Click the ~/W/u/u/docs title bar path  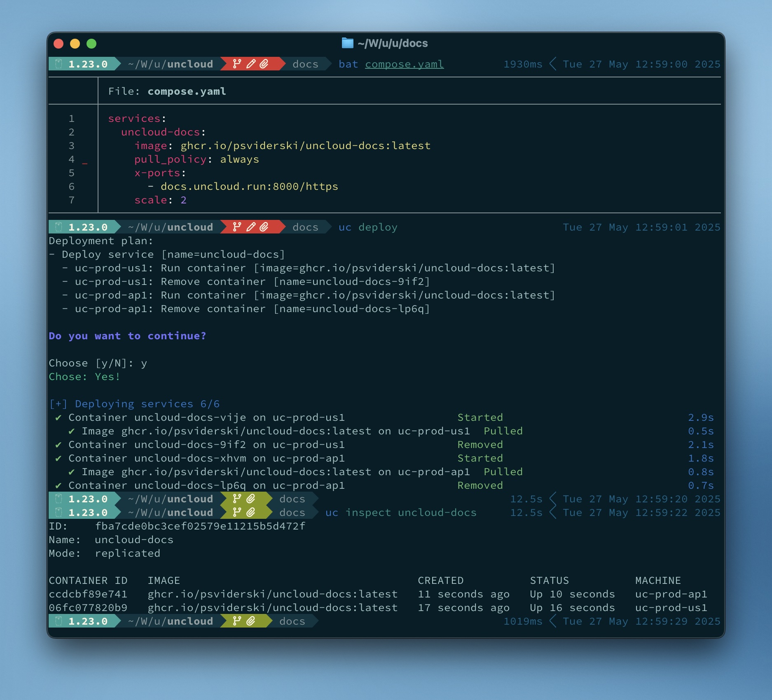click(x=391, y=43)
